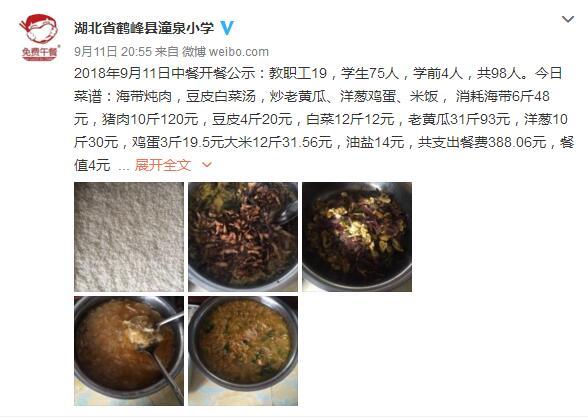Click the small arrow after 展开全文

pyautogui.click(x=207, y=165)
